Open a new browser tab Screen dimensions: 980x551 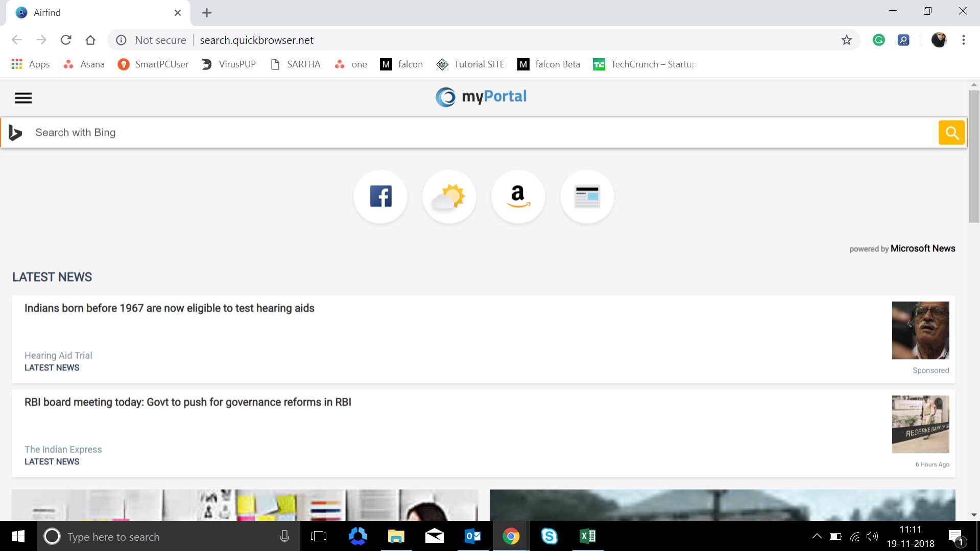pos(206,12)
